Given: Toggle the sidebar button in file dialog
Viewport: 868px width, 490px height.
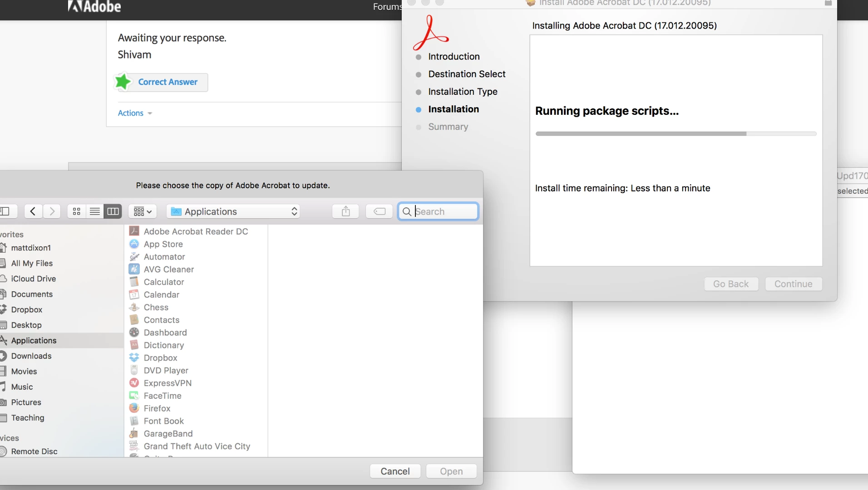Looking at the screenshot, I should 6,211.
